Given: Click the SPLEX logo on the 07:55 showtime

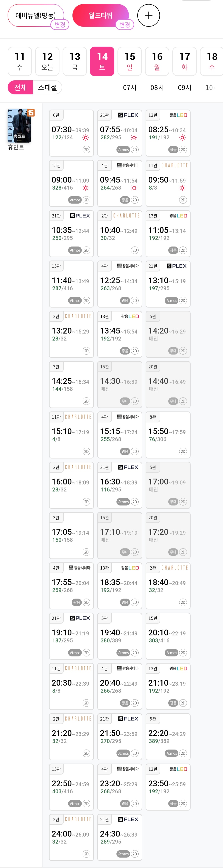Looking at the screenshot, I should click(128, 115).
